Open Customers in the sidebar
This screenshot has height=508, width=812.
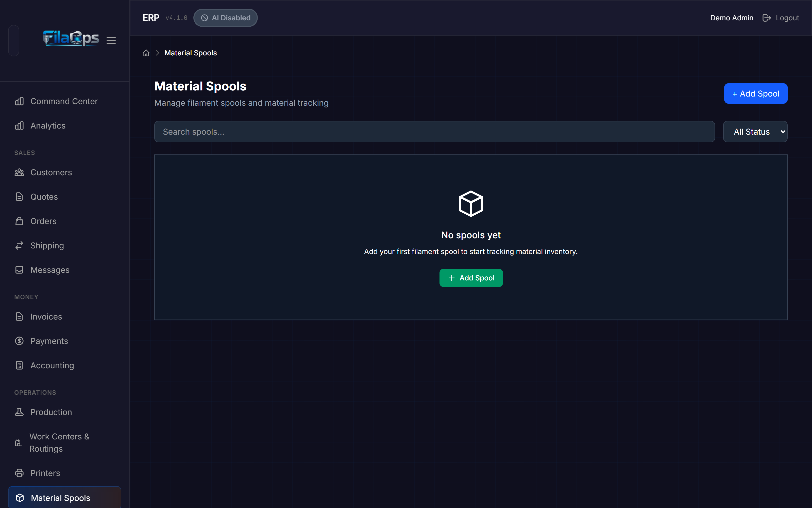[x=64, y=172]
